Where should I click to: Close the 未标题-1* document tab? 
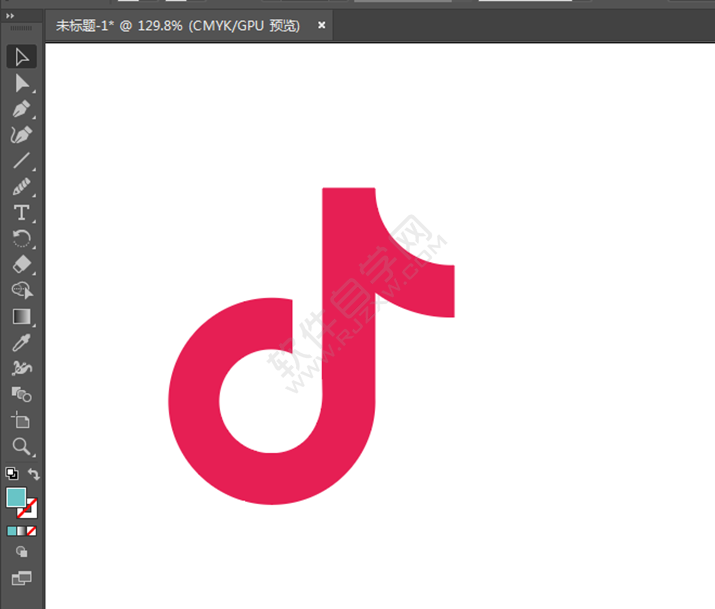321,26
